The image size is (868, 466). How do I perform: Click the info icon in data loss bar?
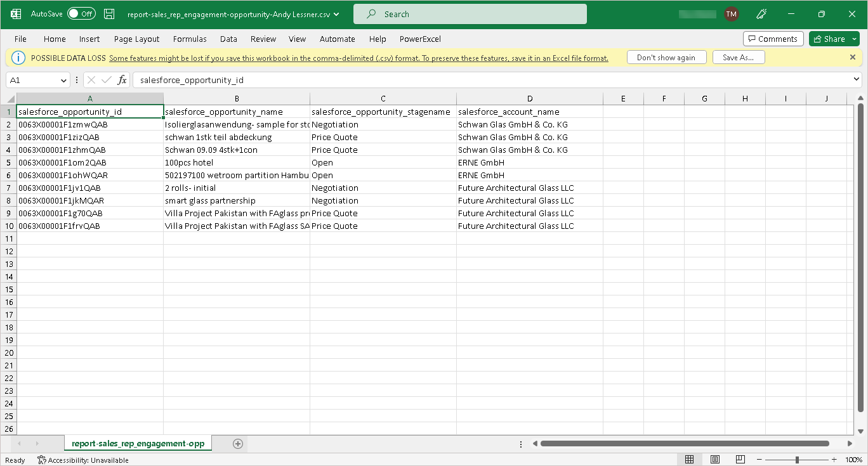(x=19, y=58)
